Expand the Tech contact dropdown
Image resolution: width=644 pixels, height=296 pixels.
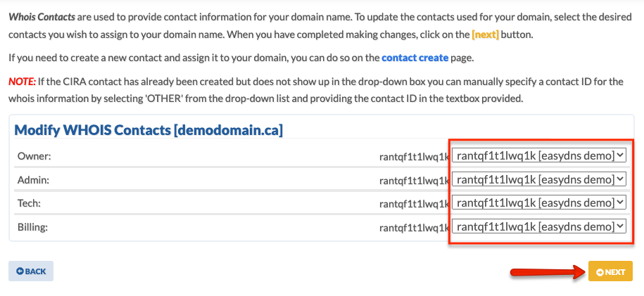click(539, 202)
